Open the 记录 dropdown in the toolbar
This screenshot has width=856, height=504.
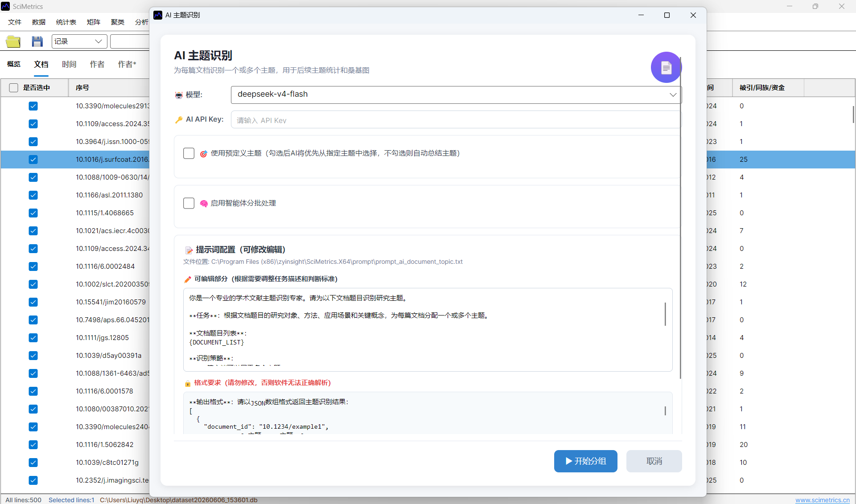pyautogui.click(x=79, y=41)
